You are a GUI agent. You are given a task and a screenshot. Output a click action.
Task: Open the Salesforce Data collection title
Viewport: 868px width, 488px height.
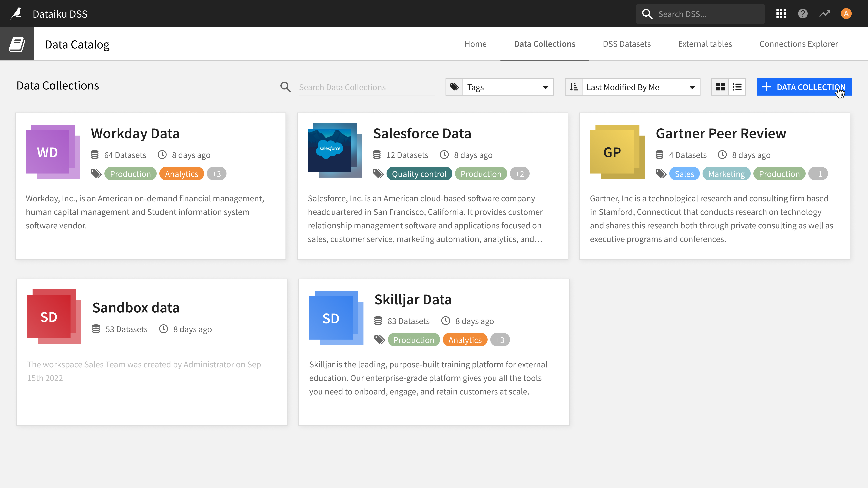(x=422, y=133)
